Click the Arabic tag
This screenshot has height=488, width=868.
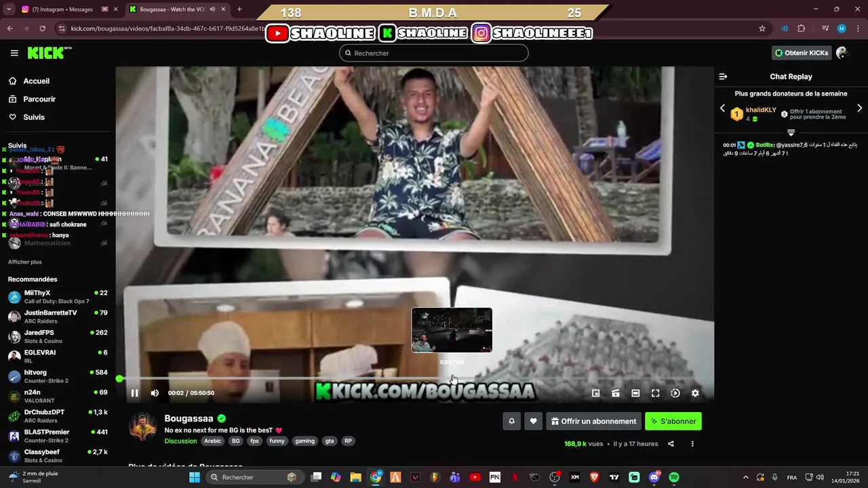pos(213,441)
